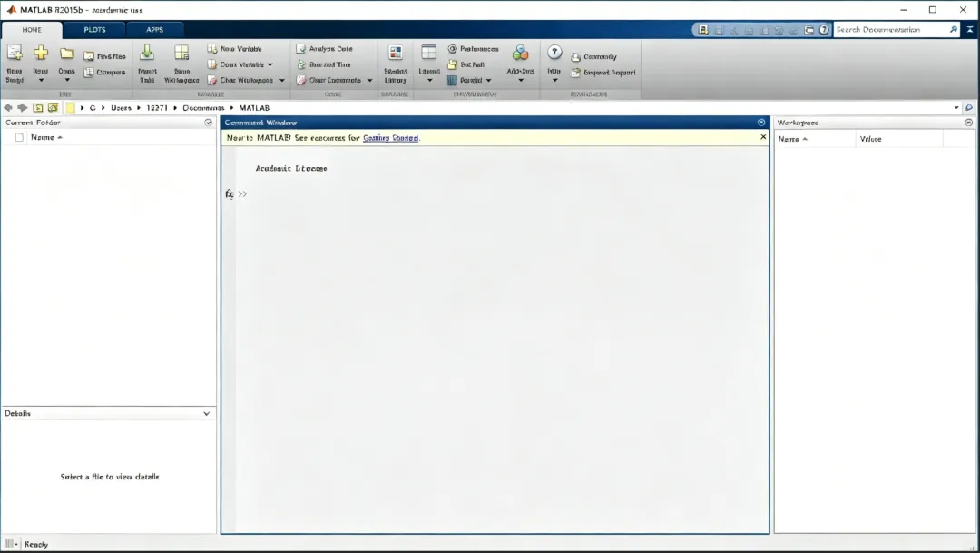Expand the Layout dropdown arrow
Viewport: 980px width, 553px height.
point(429,81)
